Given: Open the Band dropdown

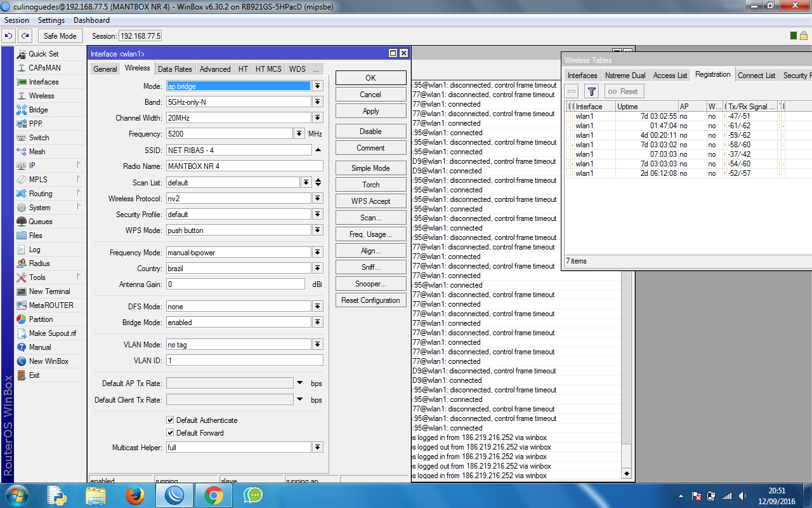Looking at the screenshot, I should tap(318, 102).
